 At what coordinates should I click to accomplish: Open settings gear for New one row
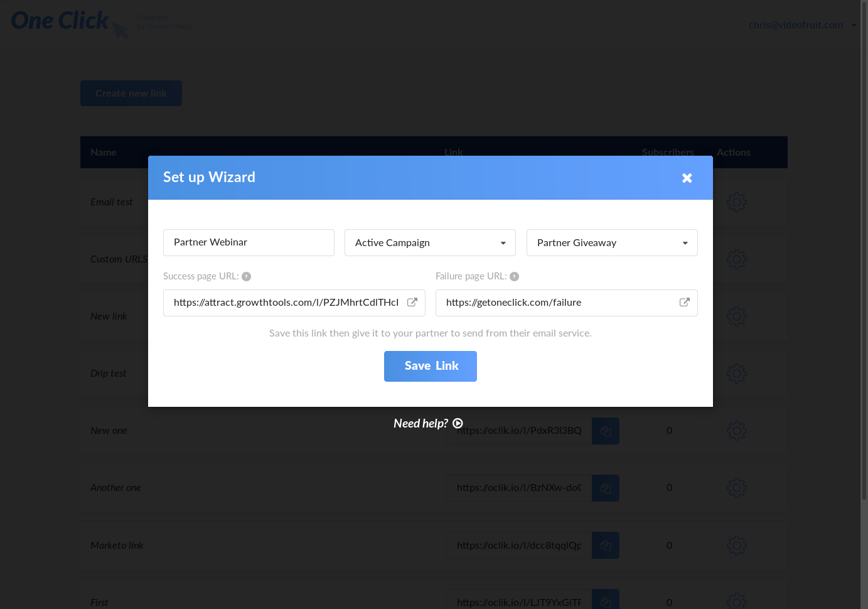737,431
